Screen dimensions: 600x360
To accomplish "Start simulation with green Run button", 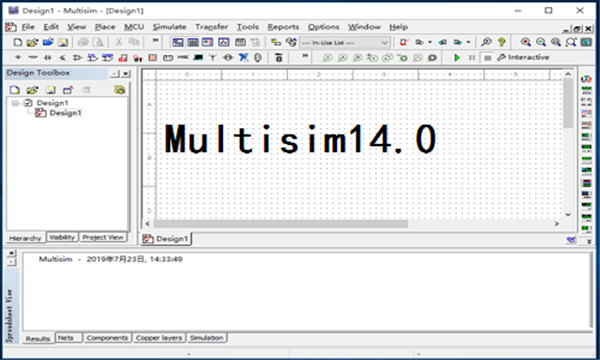I will click(457, 57).
